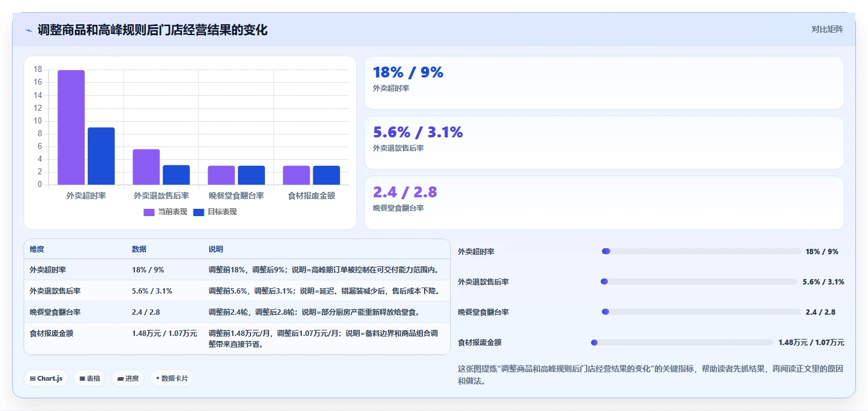Click the 晚餐堂食翻台率 progress bar

[x=701, y=312]
